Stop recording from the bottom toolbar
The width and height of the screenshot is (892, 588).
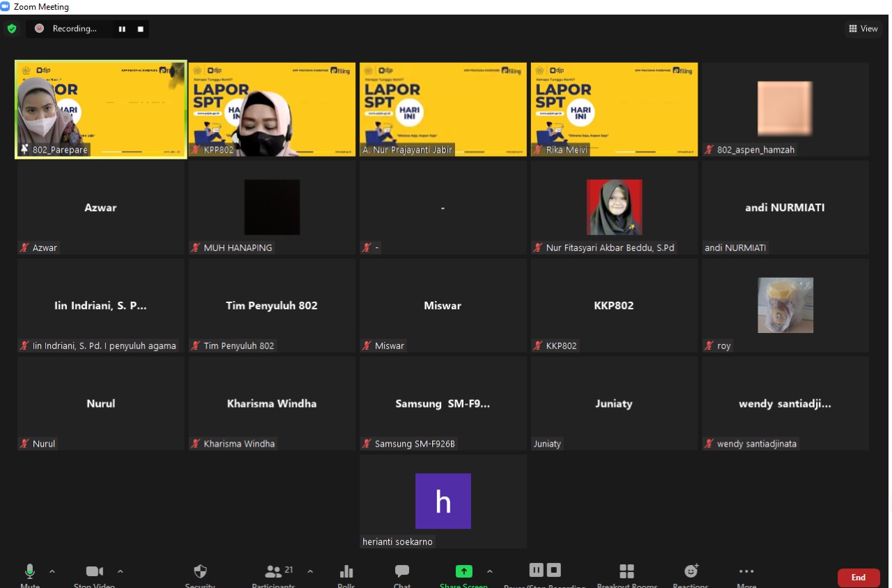click(553, 570)
